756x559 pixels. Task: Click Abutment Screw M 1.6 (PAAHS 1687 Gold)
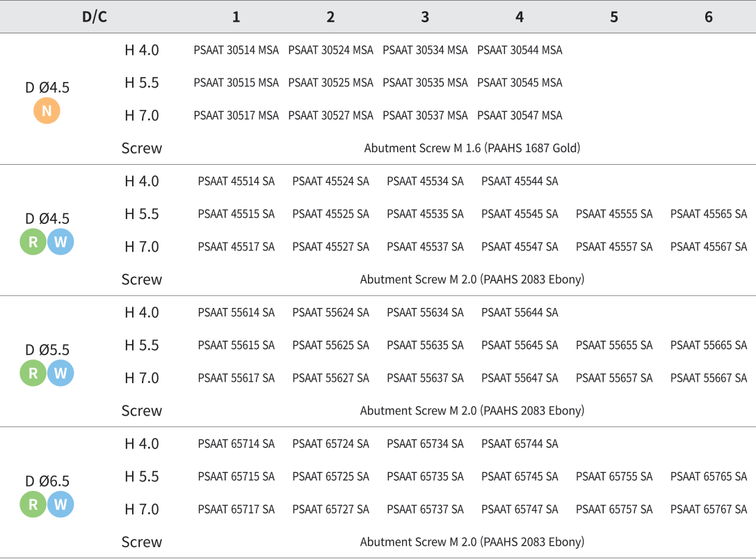tap(472, 148)
